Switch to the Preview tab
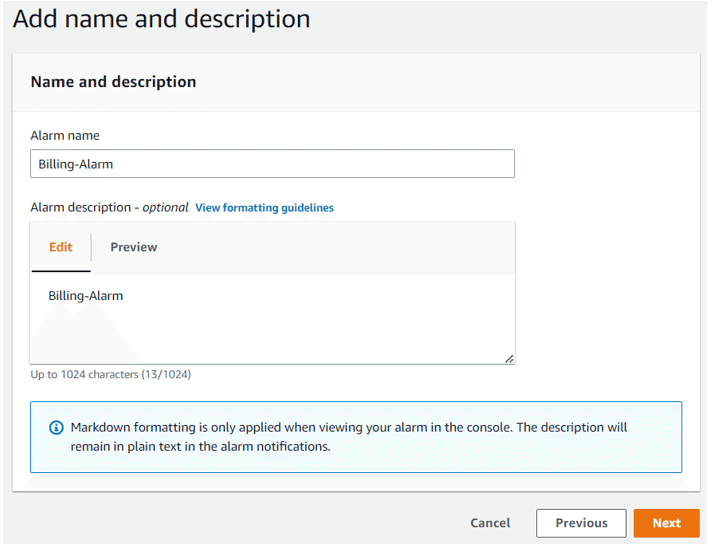The height and width of the screenshot is (548, 712). [134, 247]
